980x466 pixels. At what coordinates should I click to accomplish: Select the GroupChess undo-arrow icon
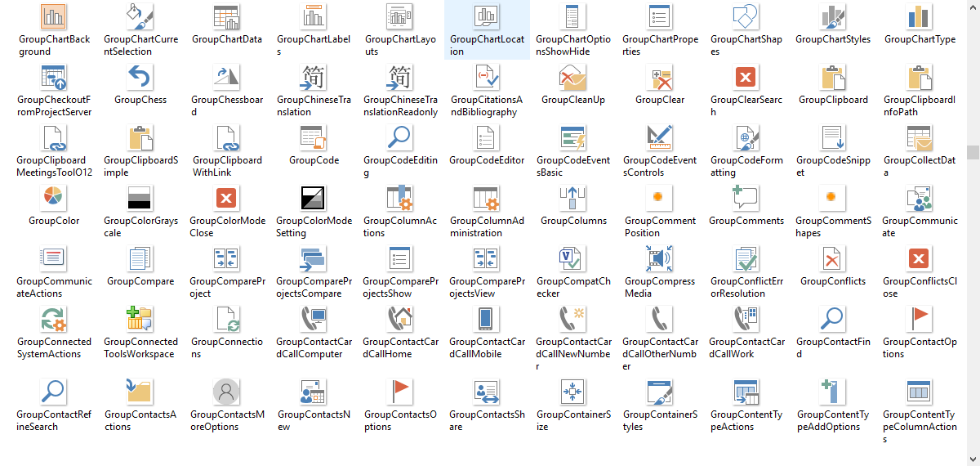coord(140,78)
